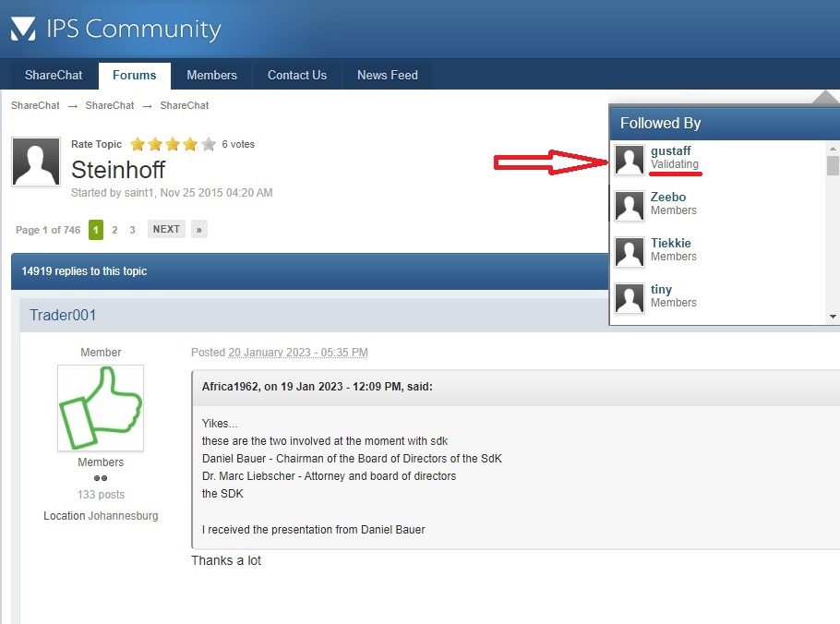840x624 pixels.
Task: Click topic starter avatar beside Steinhoff title
Action: coord(36,162)
